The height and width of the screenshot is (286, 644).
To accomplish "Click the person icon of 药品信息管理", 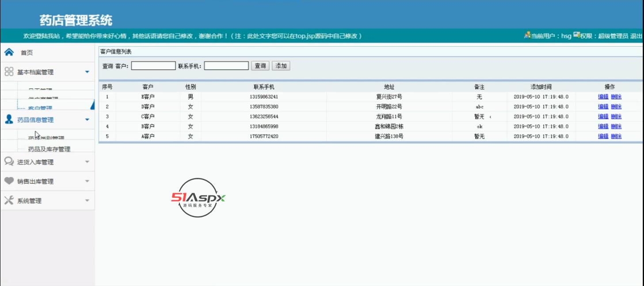I will (8, 119).
